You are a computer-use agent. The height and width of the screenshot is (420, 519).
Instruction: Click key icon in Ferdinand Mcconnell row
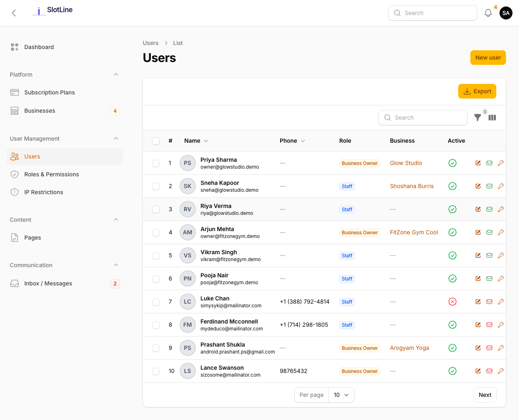[501, 325]
